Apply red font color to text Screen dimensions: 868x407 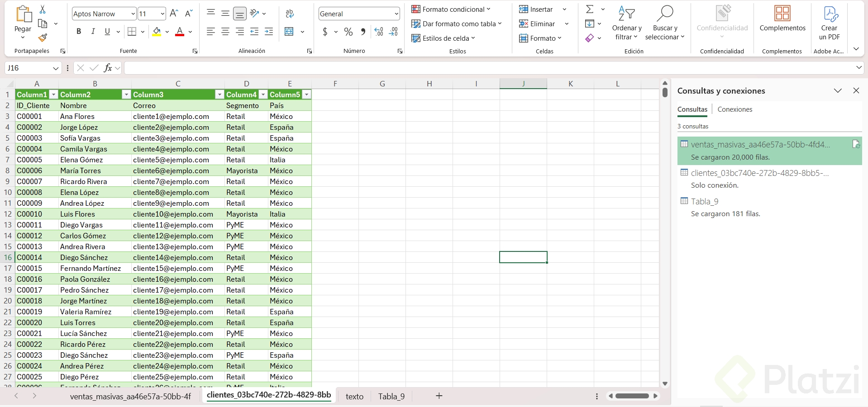[x=180, y=32]
